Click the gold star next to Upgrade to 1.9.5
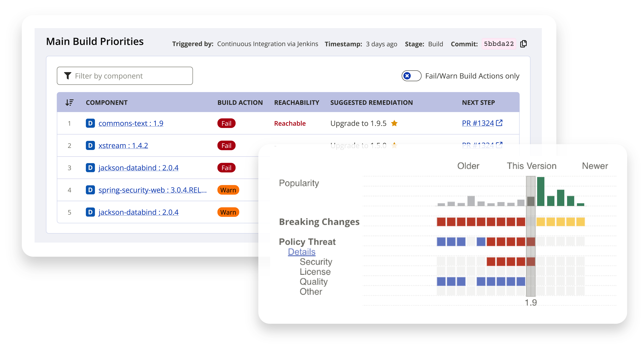 tap(394, 123)
